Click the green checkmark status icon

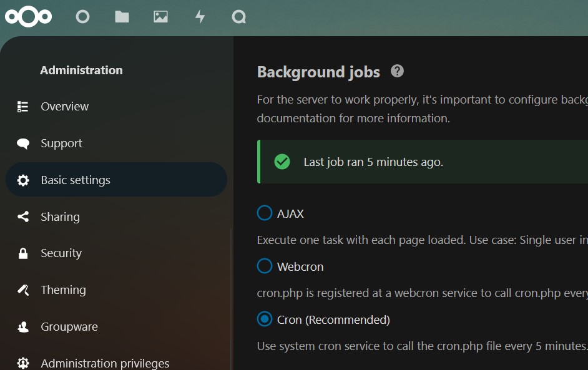click(282, 162)
